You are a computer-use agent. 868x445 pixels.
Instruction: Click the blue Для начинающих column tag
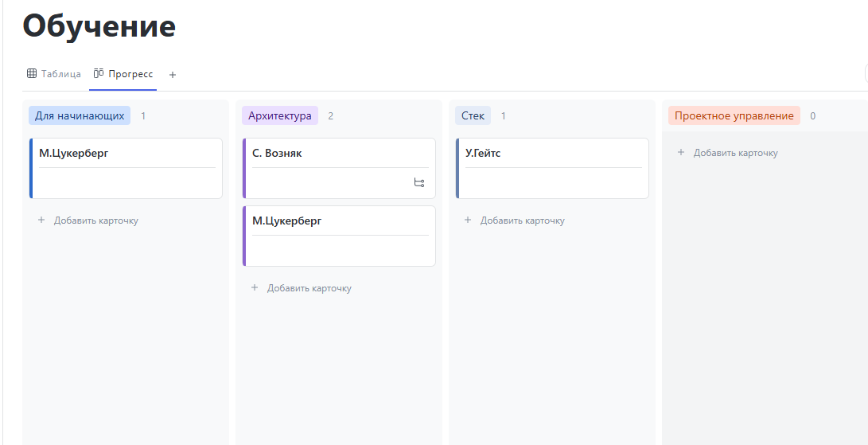[80, 116]
